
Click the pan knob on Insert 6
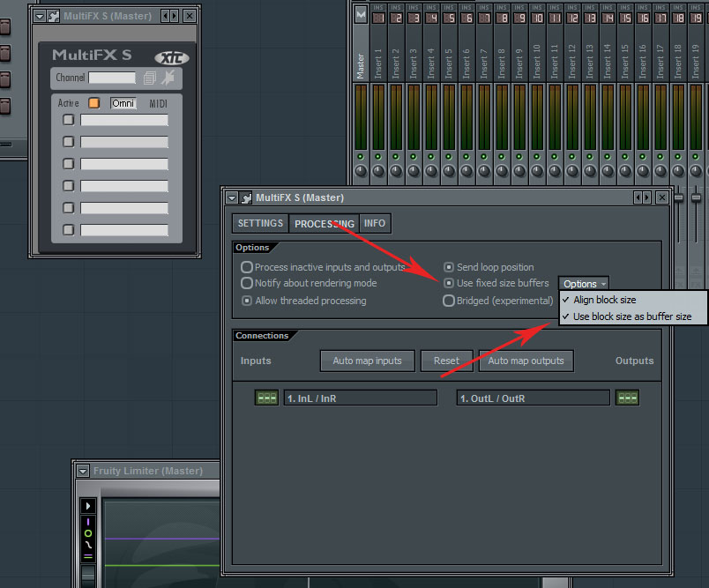tap(466, 171)
